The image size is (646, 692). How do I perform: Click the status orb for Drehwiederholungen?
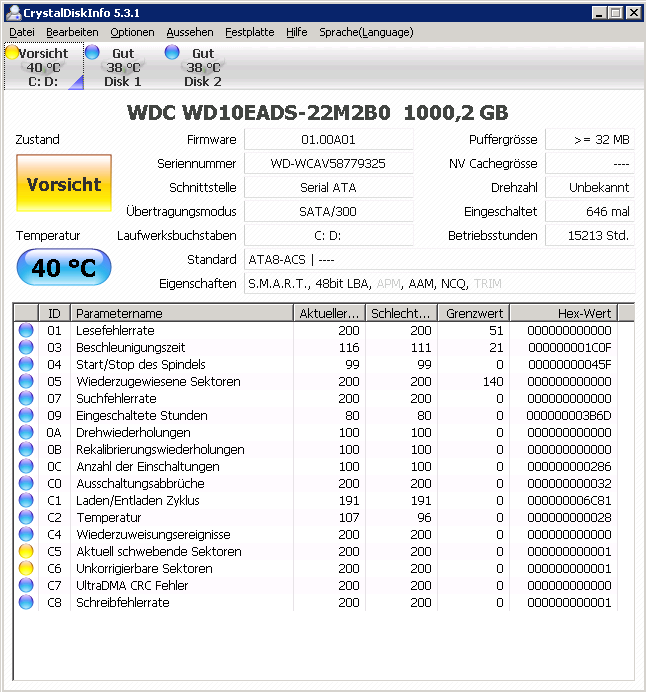pyautogui.click(x=26, y=432)
